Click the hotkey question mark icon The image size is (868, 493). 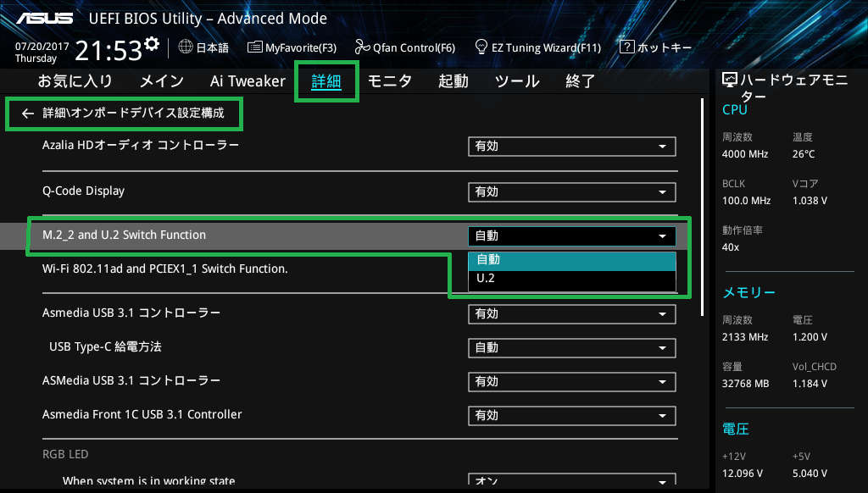pos(626,47)
